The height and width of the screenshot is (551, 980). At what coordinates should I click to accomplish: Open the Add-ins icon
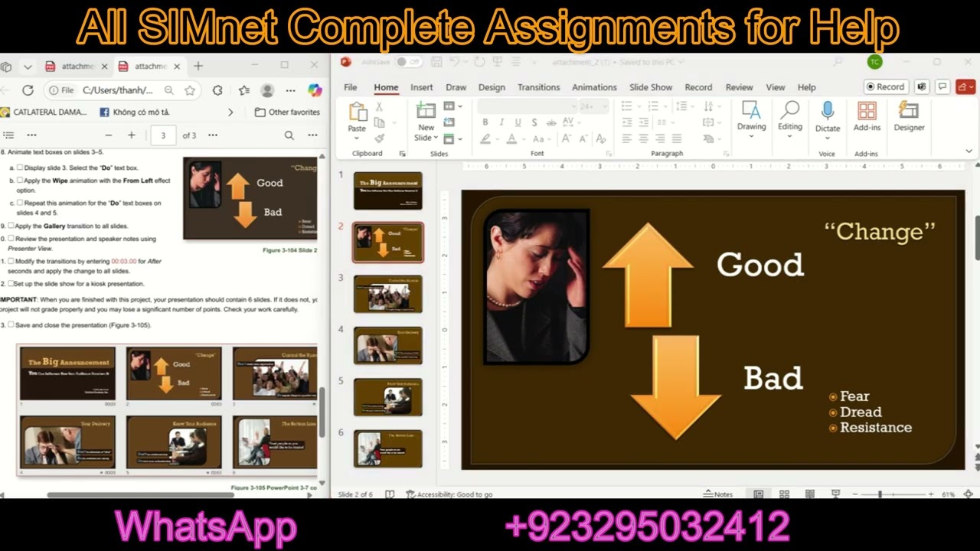(867, 111)
